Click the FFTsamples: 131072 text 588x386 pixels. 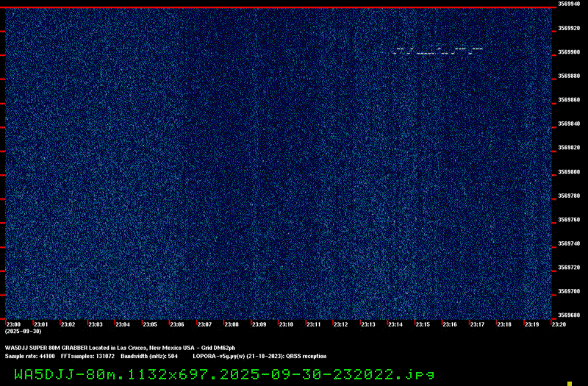click(x=87, y=356)
